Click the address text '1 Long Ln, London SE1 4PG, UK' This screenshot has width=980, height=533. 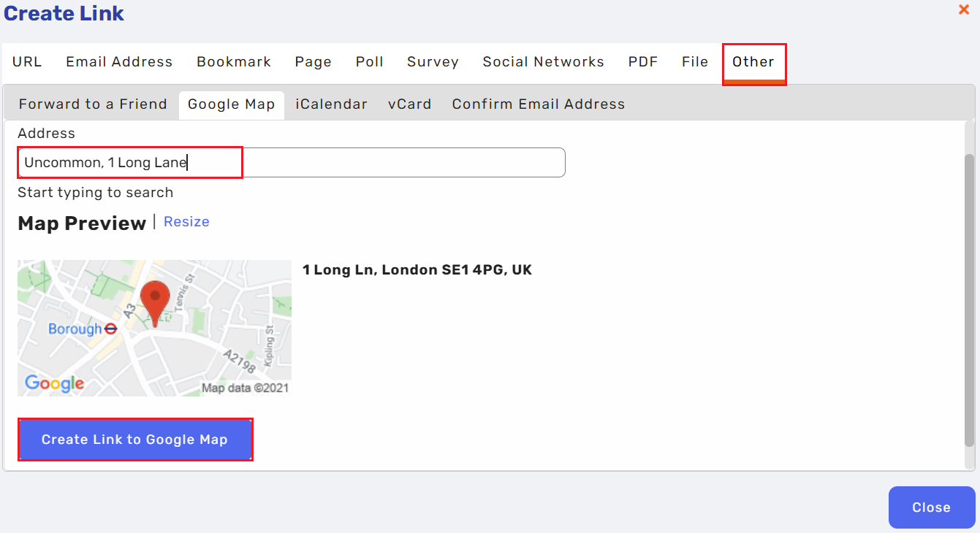click(417, 270)
